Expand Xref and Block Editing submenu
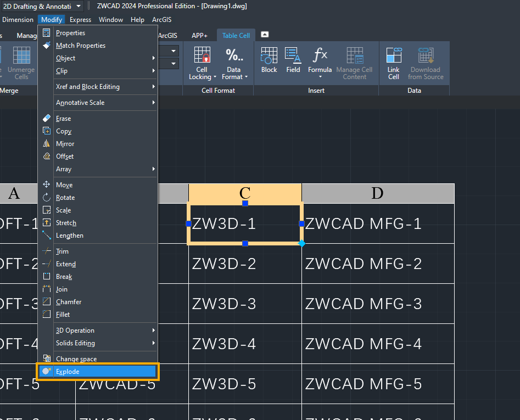 [x=105, y=87]
